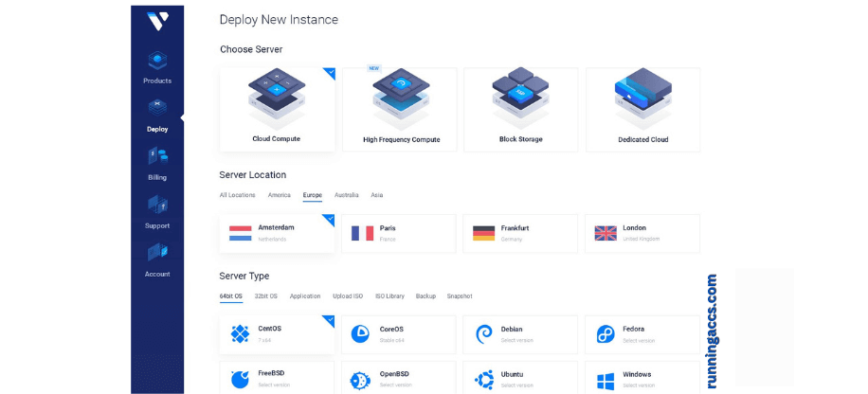
Task: Click the CentOS 7 x64 version text
Action: point(265,340)
